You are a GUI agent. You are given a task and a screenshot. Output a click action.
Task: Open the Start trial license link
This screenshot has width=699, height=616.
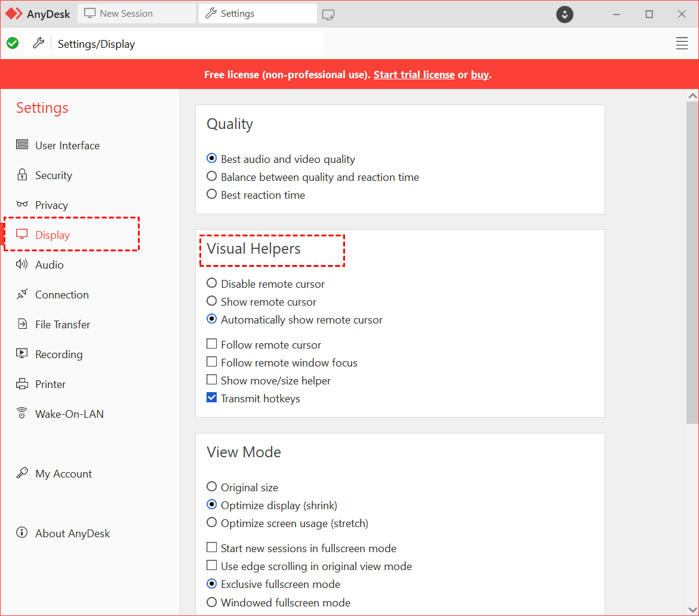414,74
